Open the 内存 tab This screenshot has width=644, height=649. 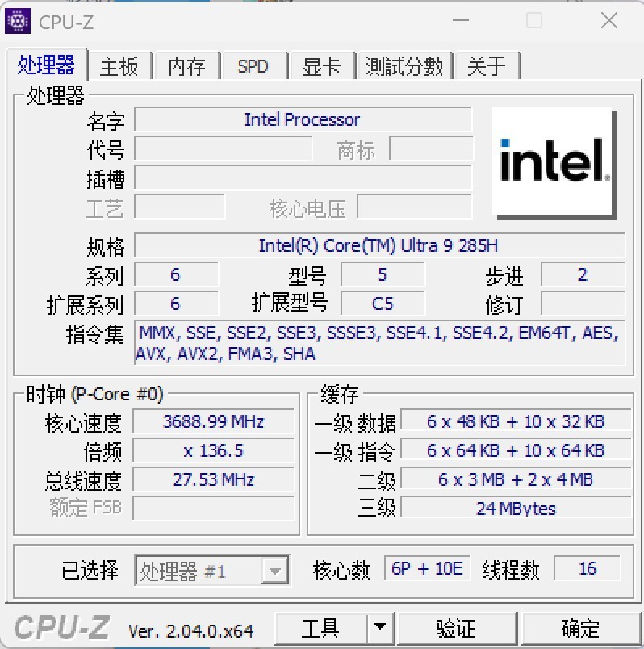tap(186, 66)
